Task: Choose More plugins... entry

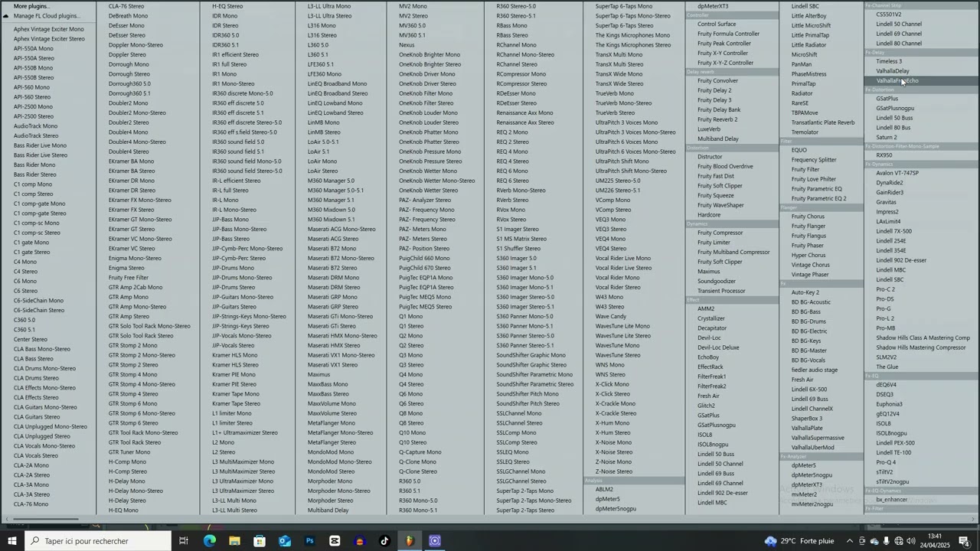Action: coord(31,6)
